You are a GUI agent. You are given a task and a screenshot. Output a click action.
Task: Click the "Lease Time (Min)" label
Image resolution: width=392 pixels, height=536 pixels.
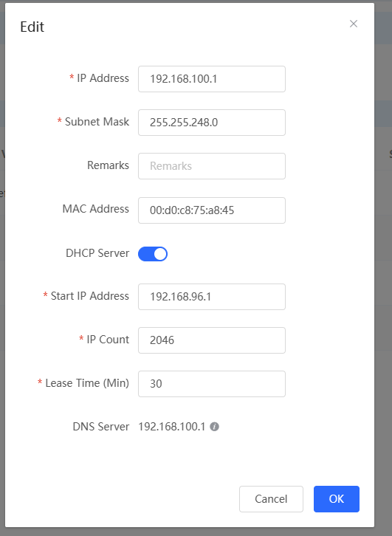pos(87,383)
